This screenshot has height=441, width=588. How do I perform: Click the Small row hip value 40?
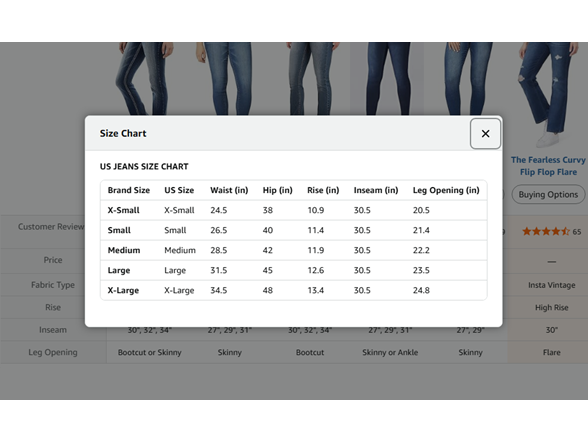[268, 230]
